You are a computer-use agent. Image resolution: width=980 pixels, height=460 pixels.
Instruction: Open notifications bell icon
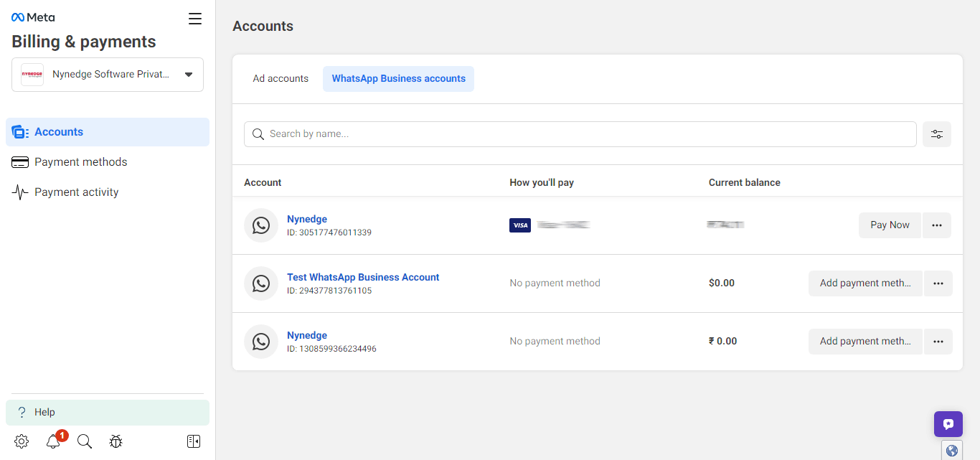click(53, 441)
